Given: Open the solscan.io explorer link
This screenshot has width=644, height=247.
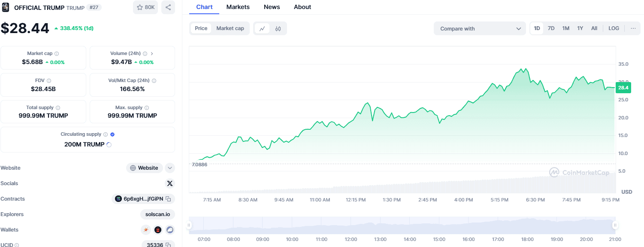Looking at the screenshot, I should coord(157,214).
